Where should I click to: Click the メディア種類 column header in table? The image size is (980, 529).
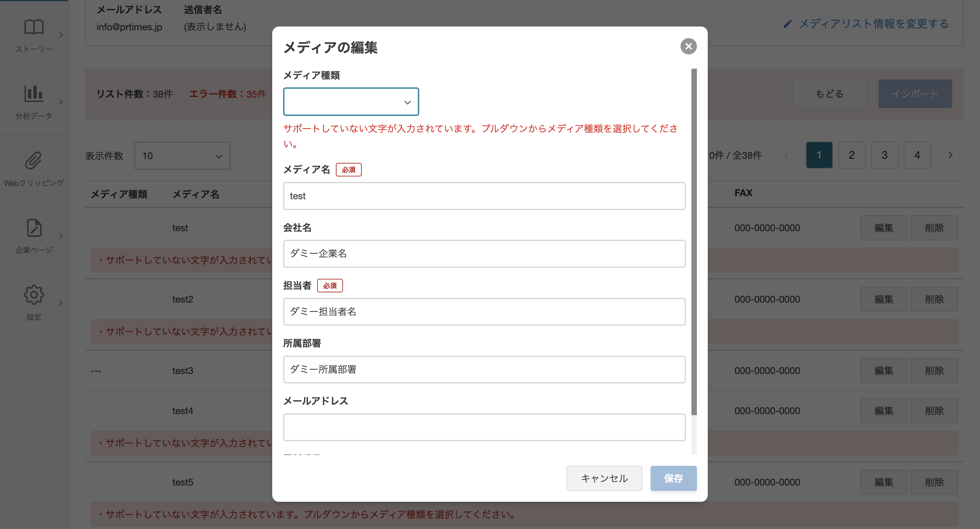pyautogui.click(x=119, y=194)
